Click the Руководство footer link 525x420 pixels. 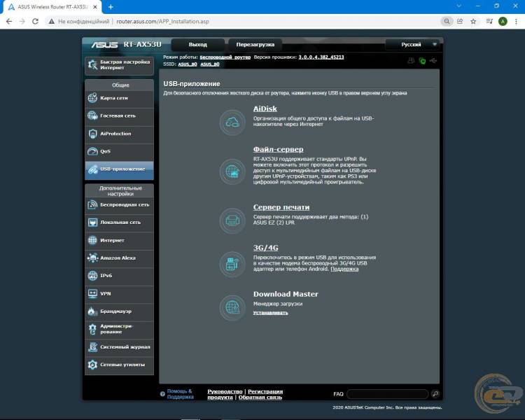point(225,391)
